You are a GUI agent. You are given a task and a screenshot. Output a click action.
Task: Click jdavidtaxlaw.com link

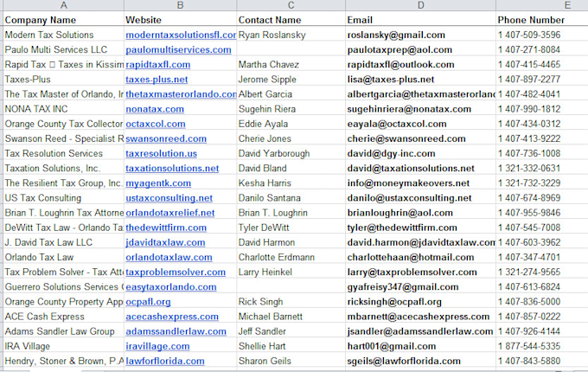click(x=165, y=242)
